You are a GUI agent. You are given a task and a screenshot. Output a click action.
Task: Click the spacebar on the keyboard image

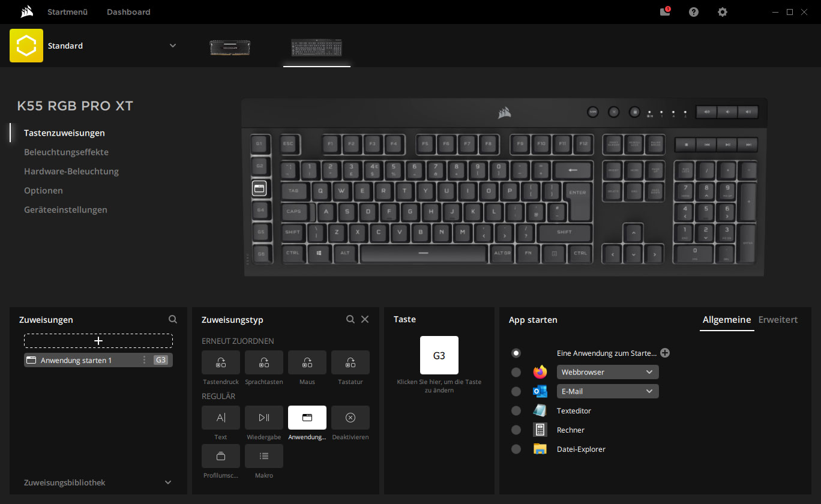pos(423,253)
